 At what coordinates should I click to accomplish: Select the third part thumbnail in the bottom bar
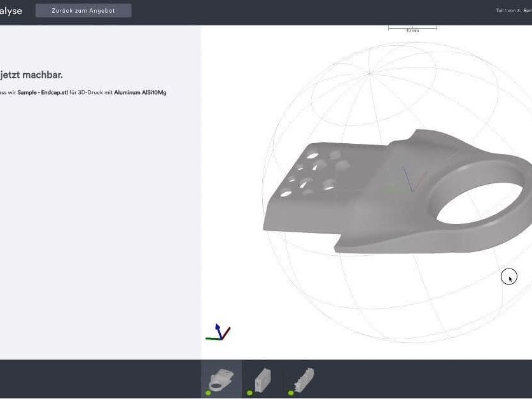[304, 379]
